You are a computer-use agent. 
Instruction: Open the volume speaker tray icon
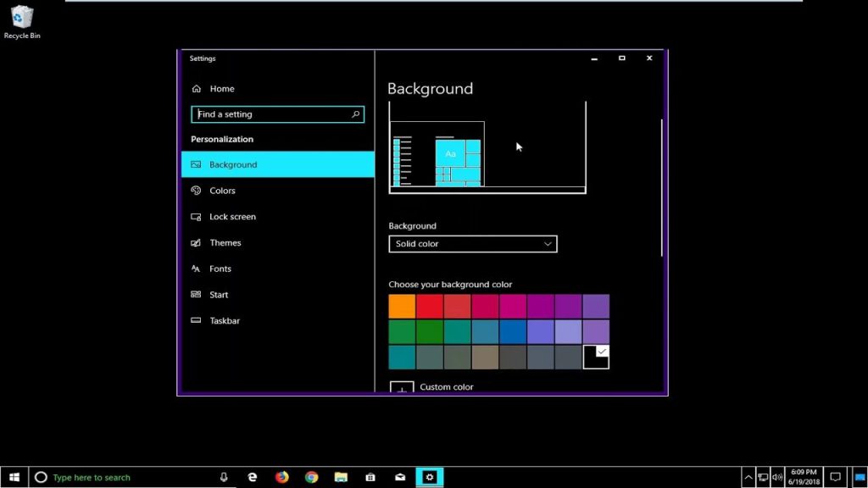(777, 477)
